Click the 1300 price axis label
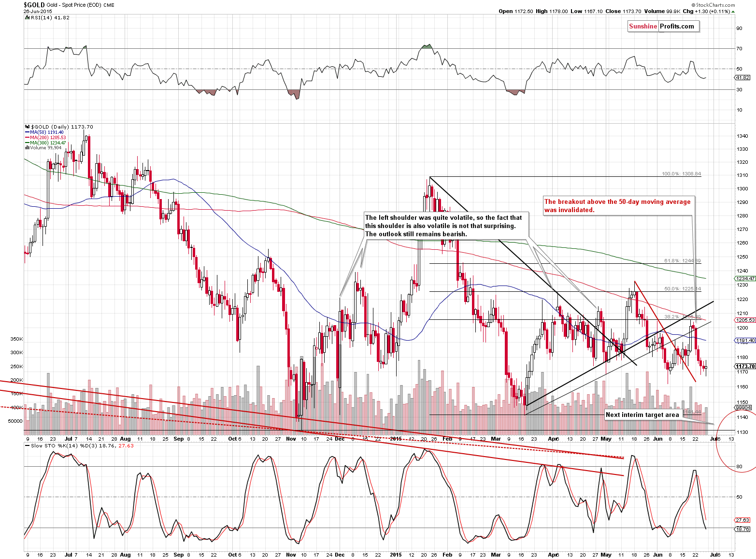The image size is (756, 559). [742, 189]
